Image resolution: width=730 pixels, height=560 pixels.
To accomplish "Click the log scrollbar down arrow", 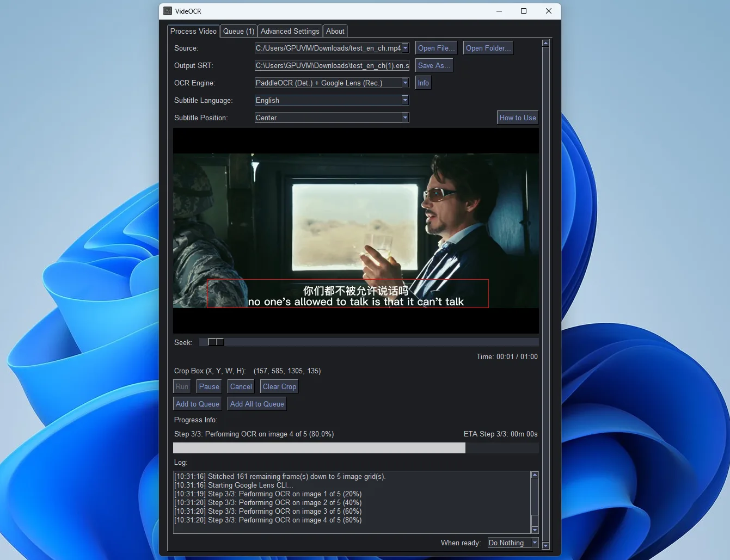I will 535,530.
